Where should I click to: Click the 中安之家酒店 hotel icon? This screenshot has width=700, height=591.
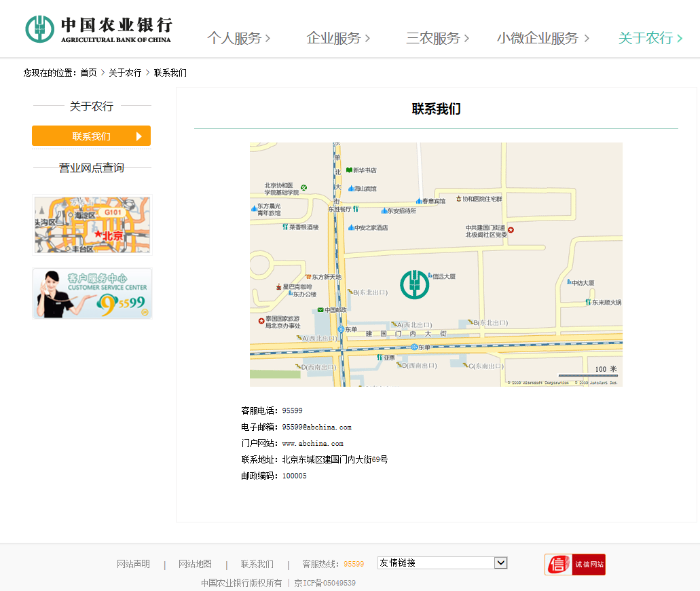pos(351,227)
